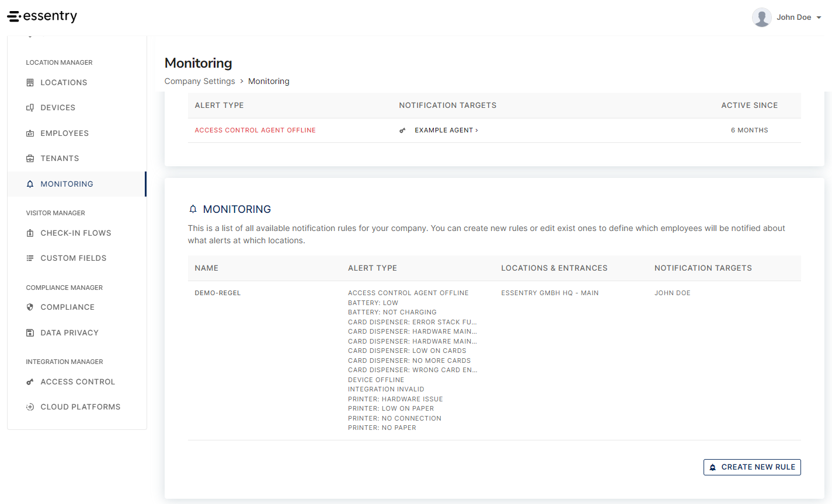
Task: Click the Cloud Platforms icon
Action: pos(30,407)
